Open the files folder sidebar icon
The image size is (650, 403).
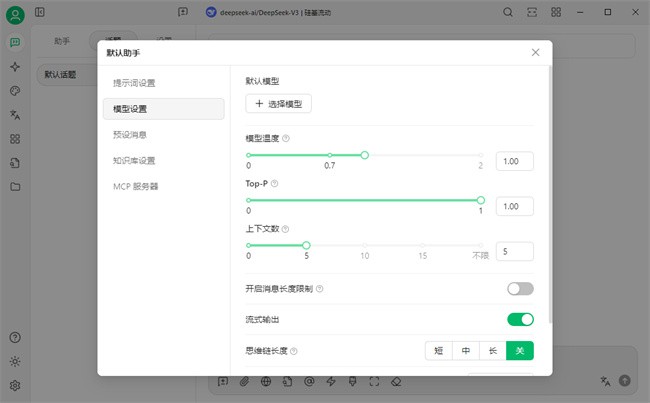15,187
